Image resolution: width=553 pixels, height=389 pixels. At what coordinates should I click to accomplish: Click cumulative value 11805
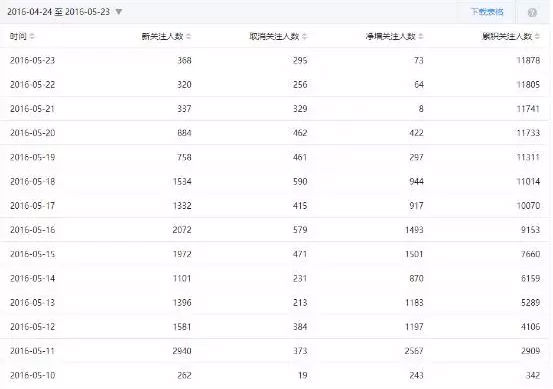pyautogui.click(x=528, y=85)
